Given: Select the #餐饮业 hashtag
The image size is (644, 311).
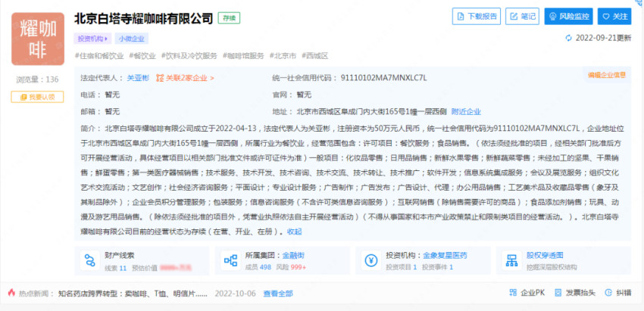Looking at the screenshot, I should tap(142, 56).
